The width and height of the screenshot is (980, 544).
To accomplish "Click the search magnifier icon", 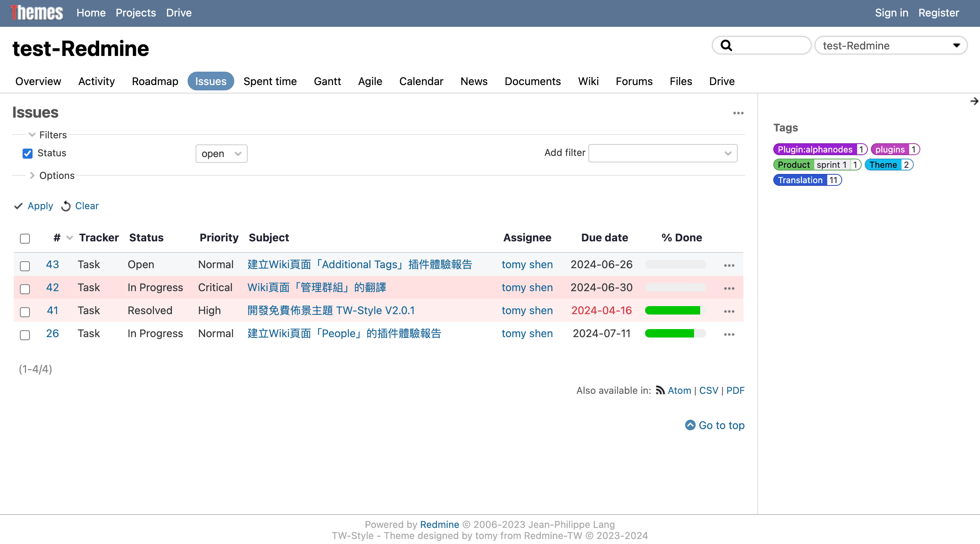I will (726, 46).
